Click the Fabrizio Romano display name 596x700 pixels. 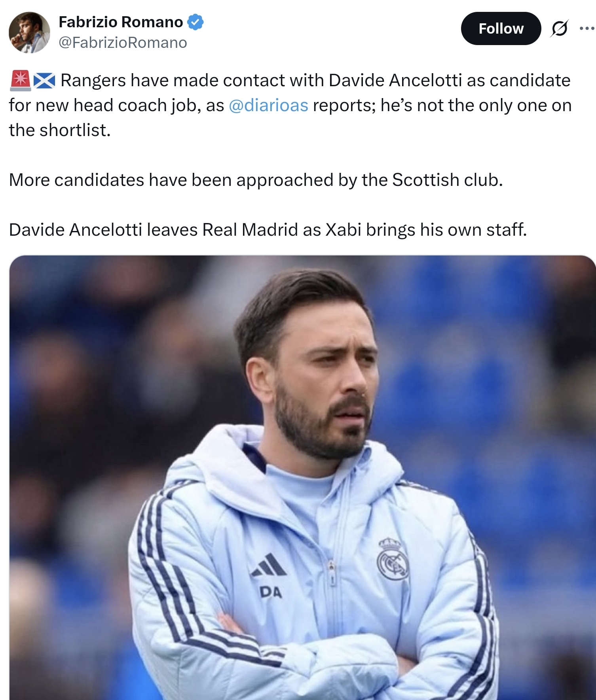121,22
